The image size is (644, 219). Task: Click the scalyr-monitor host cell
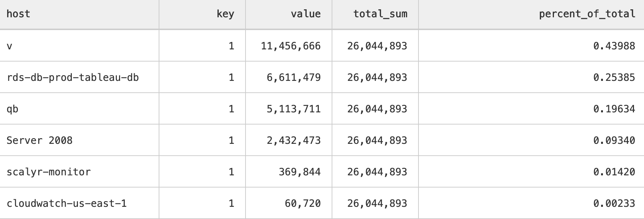click(49, 172)
